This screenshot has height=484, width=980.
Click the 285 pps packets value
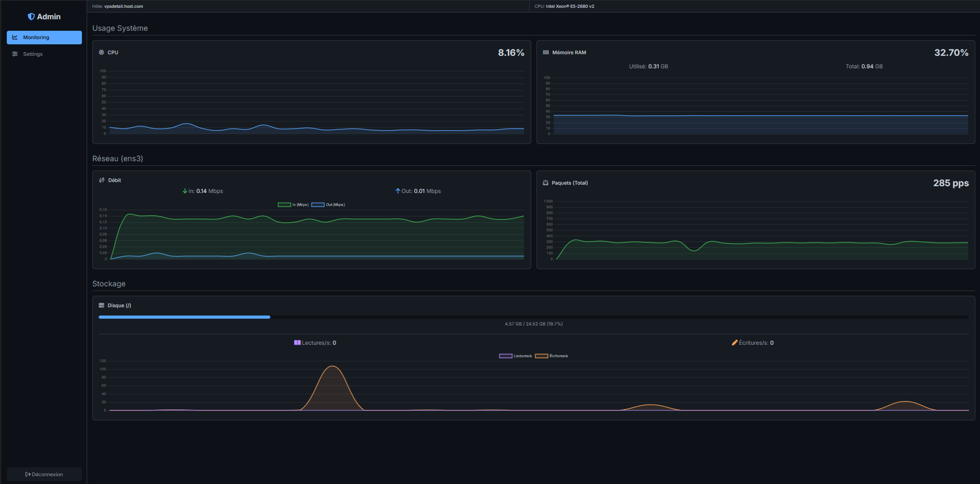(951, 183)
